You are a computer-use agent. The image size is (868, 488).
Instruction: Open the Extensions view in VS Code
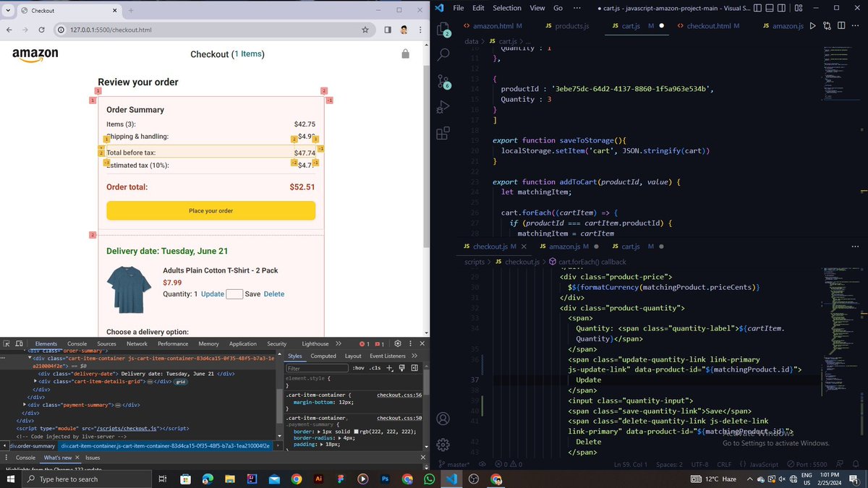pos(444,133)
